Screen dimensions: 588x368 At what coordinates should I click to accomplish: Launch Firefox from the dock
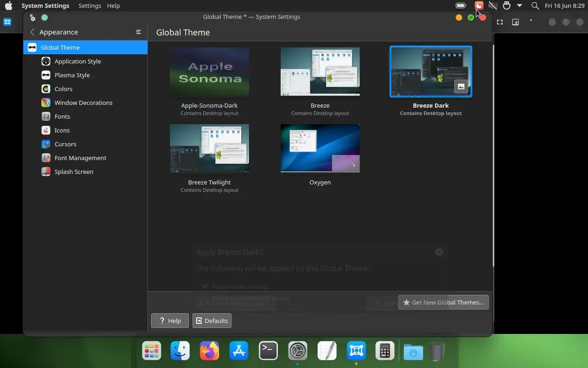point(209,351)
